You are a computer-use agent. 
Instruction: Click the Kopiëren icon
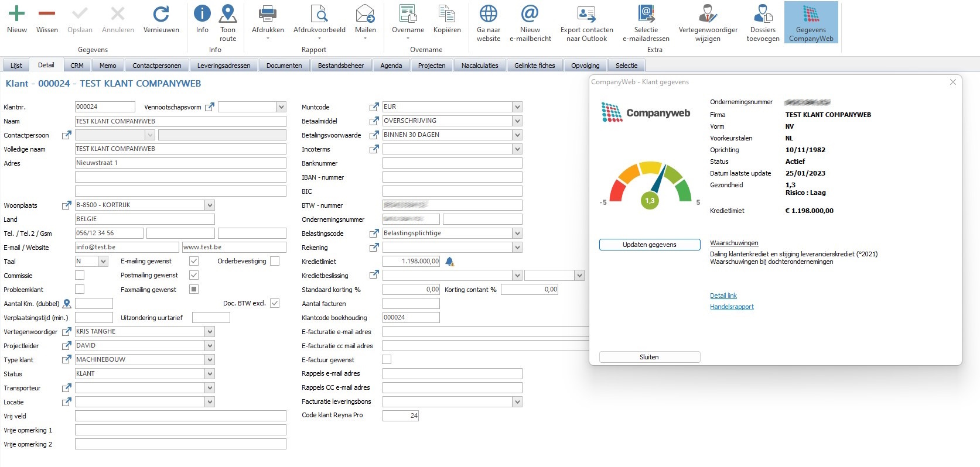pos(447,13)
